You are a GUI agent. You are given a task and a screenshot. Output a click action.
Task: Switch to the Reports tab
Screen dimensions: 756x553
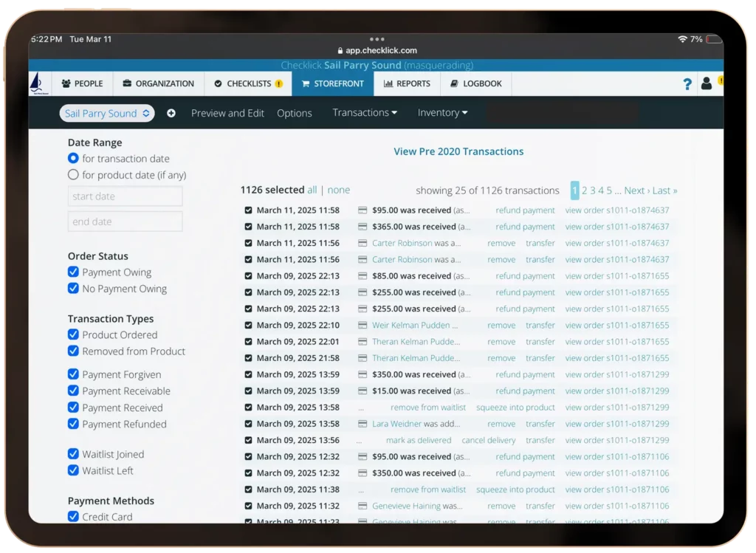[x=407, y=84]
